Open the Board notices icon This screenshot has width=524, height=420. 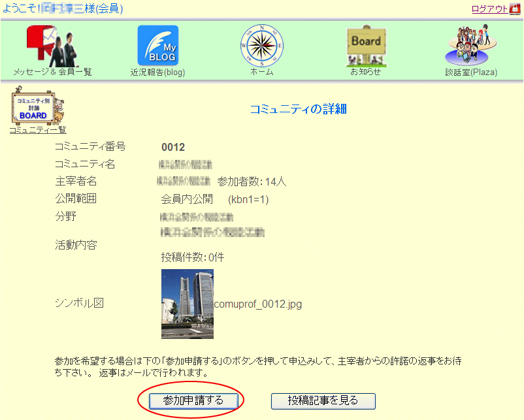coord(365,44)
